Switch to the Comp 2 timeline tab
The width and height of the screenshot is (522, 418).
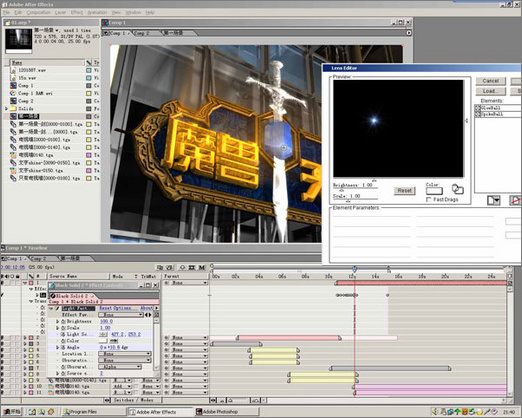pyautogui.click(x=39, y=258)
